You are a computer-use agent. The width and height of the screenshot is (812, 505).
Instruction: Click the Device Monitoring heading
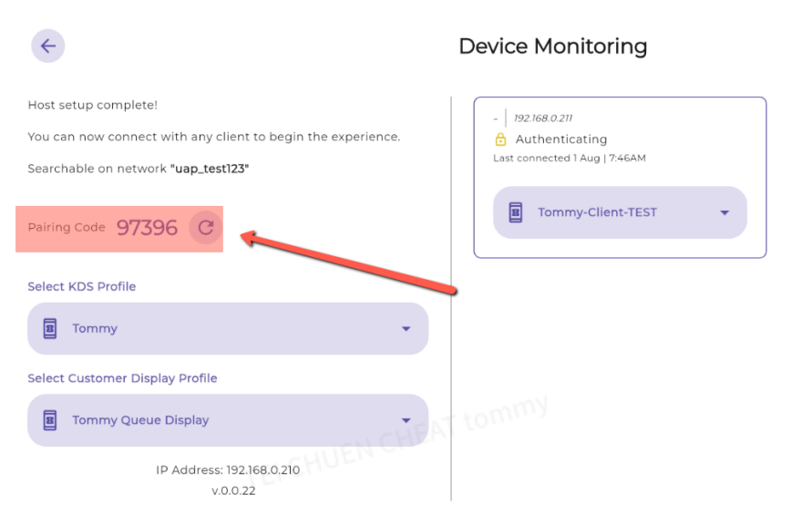point(552,46)
